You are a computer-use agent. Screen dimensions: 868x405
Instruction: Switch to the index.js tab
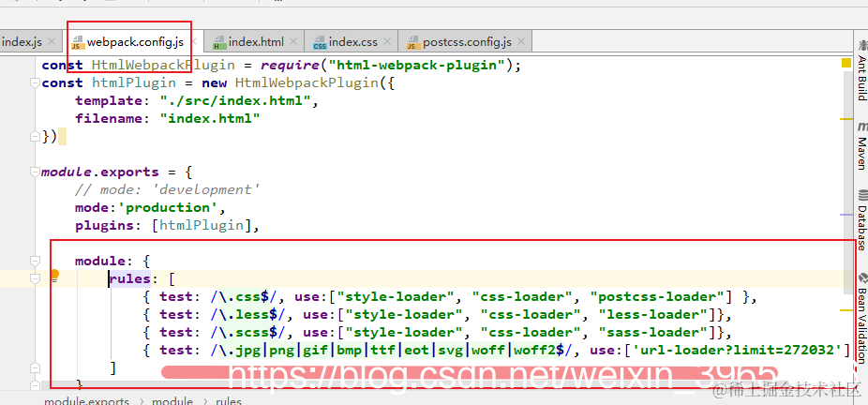(22, 41)
